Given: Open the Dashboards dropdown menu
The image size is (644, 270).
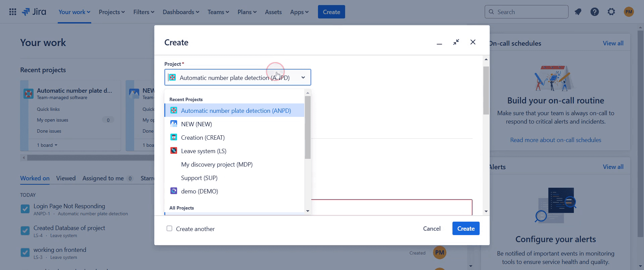Looking at the screenshot, I should 181,12.
